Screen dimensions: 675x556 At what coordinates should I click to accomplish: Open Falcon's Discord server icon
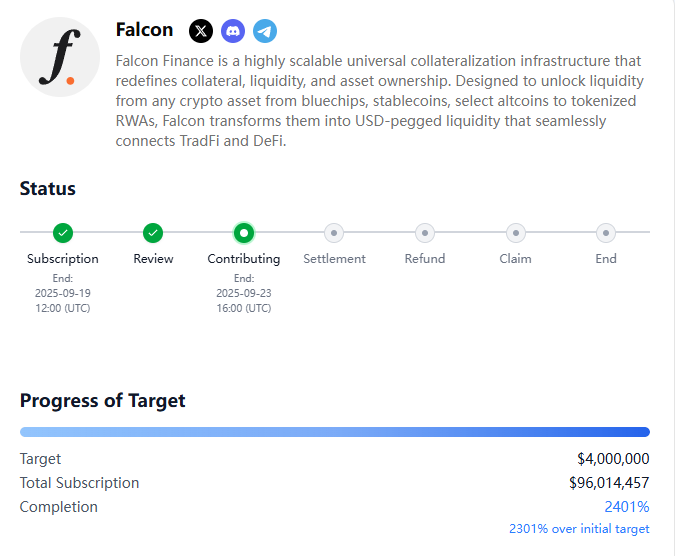[x=233, y=31]
